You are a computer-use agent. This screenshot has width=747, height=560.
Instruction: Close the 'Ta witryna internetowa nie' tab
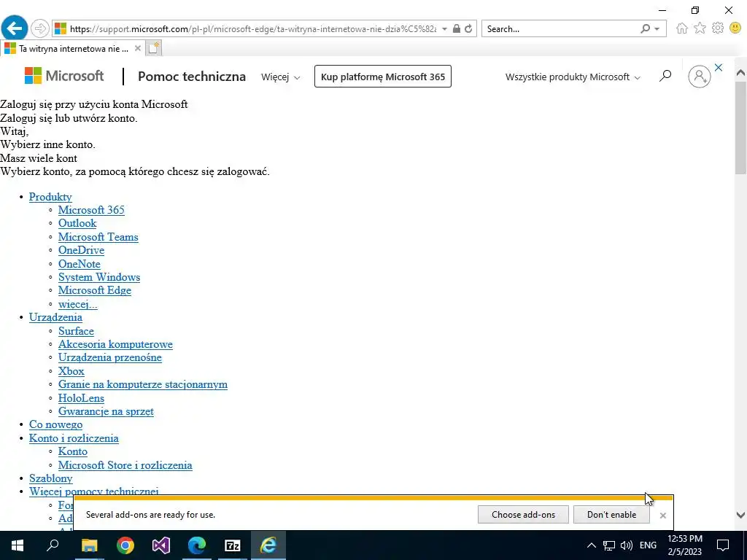[138, 48]
